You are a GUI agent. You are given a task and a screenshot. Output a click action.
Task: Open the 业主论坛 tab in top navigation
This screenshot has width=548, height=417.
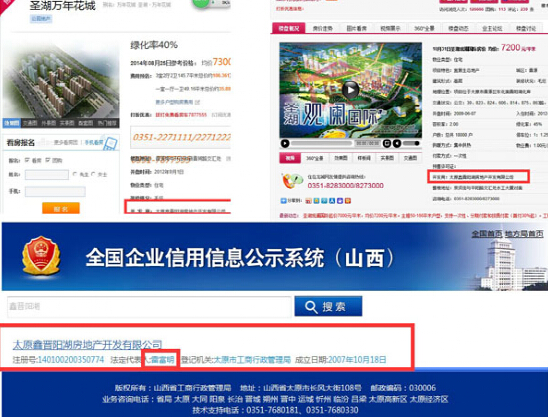pos(492,29)
